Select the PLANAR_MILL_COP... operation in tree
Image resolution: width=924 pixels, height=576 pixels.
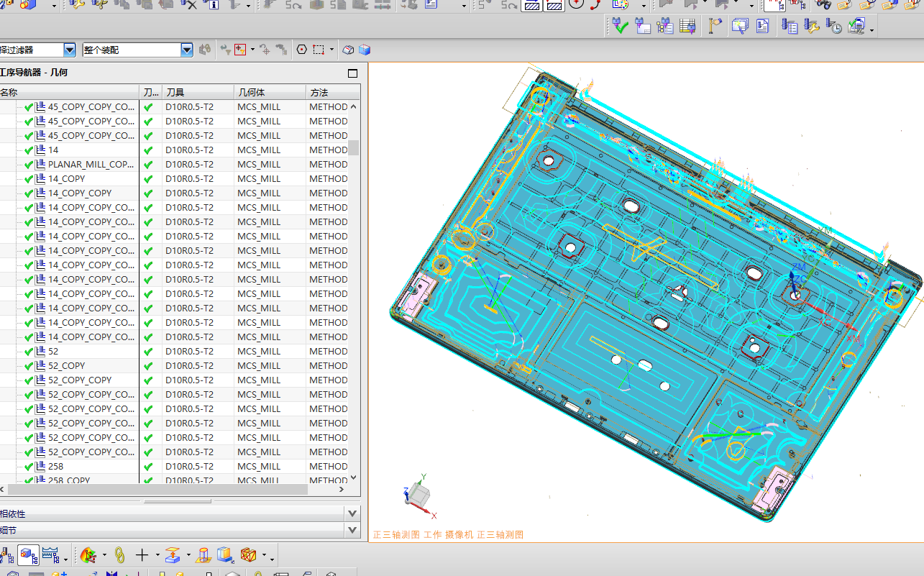point(91,165)
